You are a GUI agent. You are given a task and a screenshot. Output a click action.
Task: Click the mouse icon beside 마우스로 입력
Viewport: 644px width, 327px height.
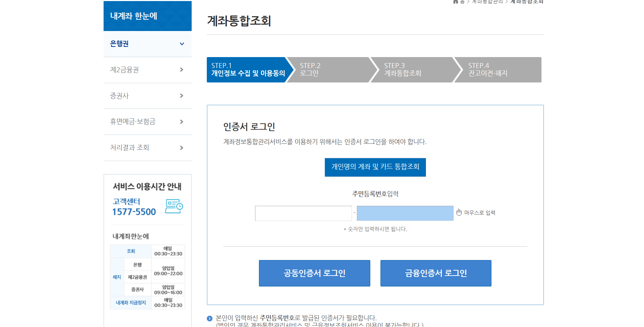click(x=459, y=212)
